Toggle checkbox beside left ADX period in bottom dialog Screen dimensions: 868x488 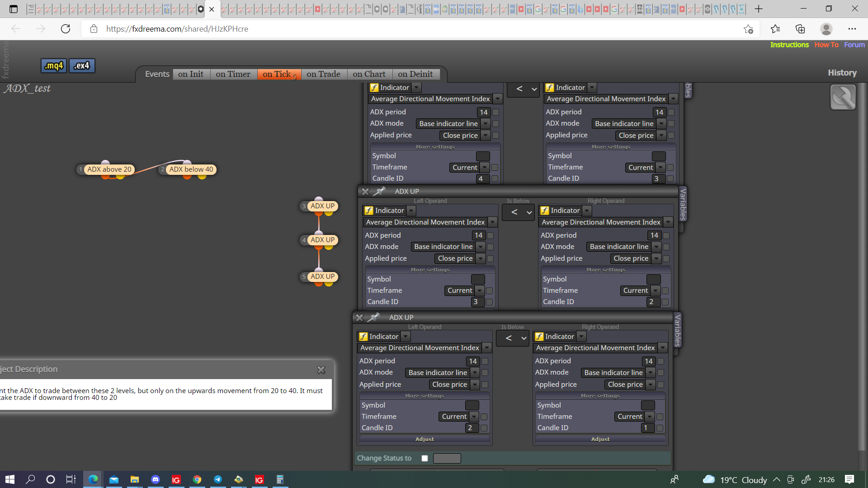[485, 361]
